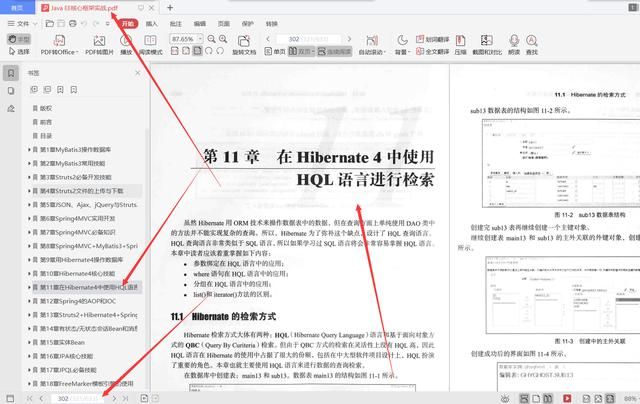The height and width of the screenshot is (404, 640).
Task: Open the 编辑 ribbon tab
Action: pyautogui.click(x=200, y=24)
